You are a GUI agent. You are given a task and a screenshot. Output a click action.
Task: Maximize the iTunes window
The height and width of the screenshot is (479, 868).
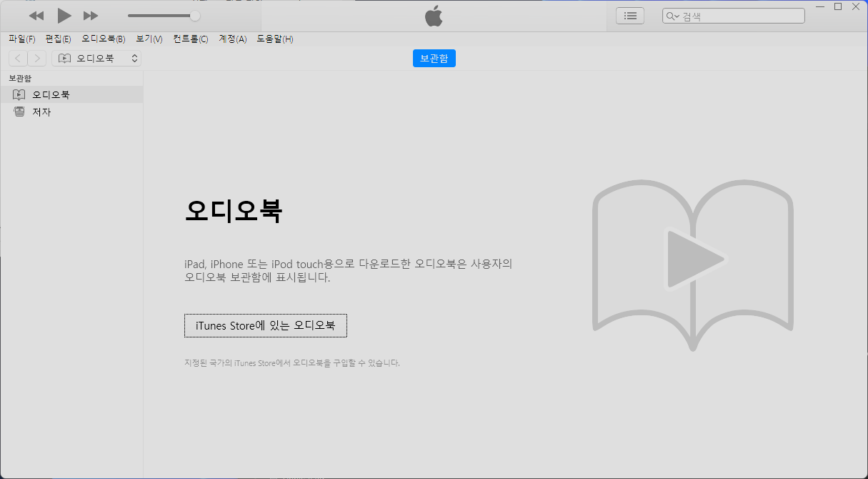[x=838, y=6]
